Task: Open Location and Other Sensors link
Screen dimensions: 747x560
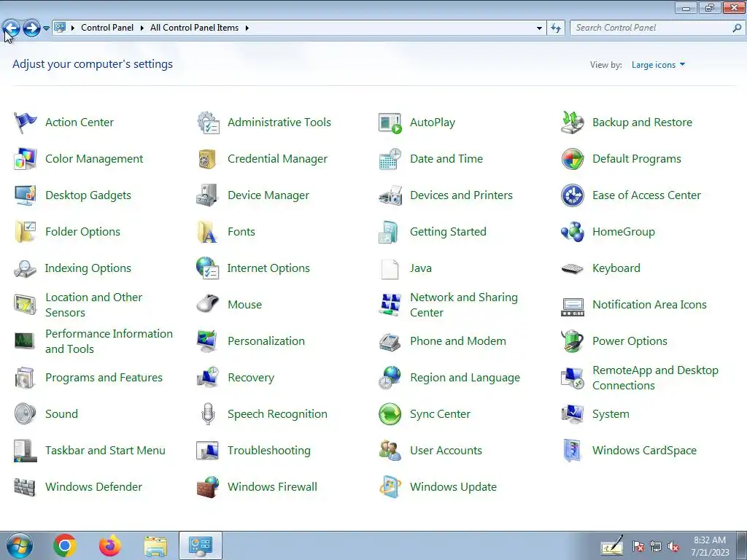Action: [94, 305]
